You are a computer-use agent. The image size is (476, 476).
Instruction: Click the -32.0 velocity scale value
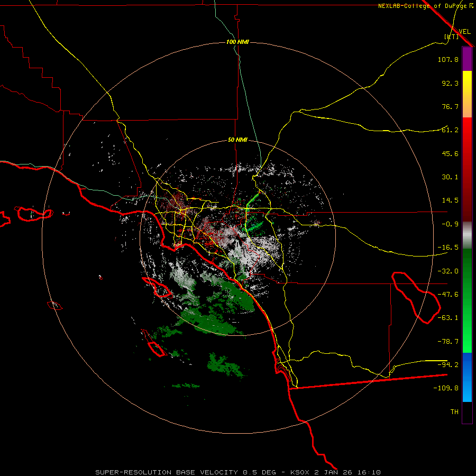(x=448, y=271)
